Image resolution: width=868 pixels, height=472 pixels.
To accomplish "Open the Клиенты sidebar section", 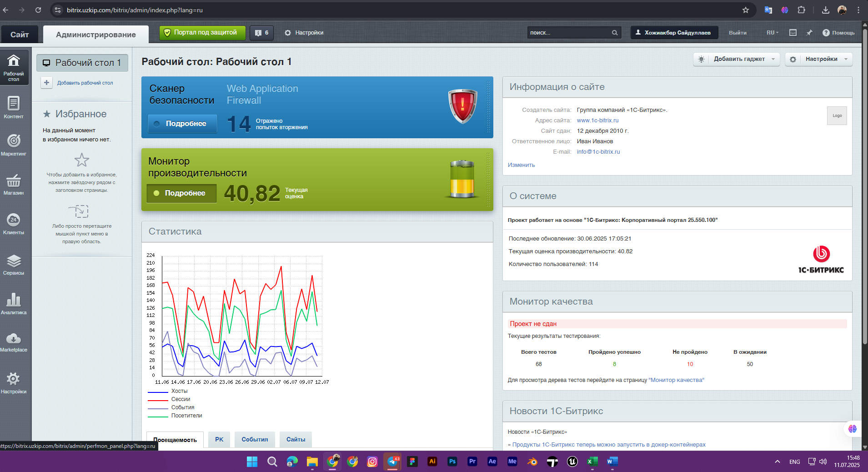I will point(14,224).
